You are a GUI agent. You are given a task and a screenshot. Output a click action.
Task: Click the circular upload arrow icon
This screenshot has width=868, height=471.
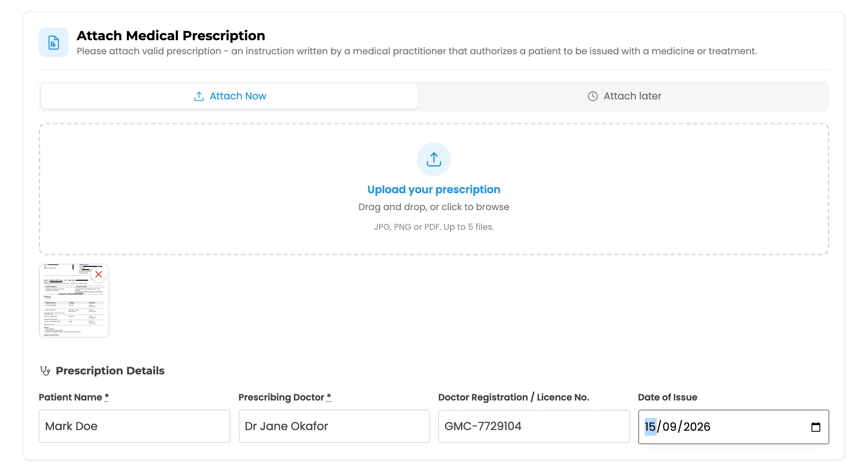tap(434, 159)
